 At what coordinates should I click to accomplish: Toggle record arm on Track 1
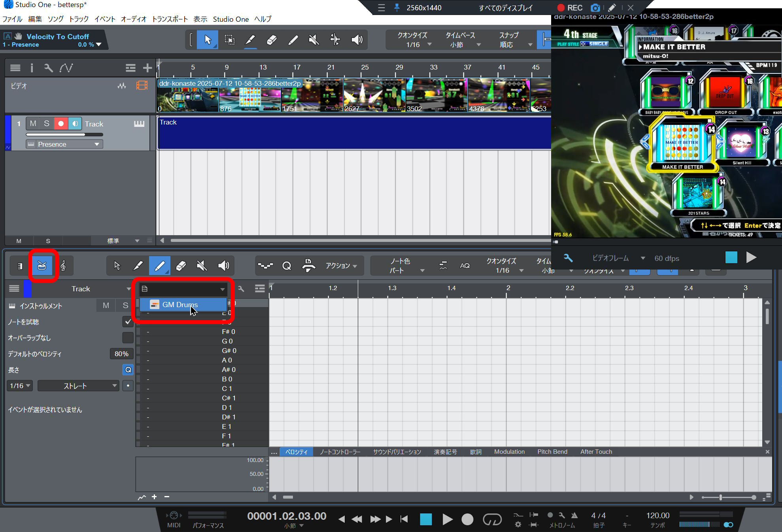60,124
